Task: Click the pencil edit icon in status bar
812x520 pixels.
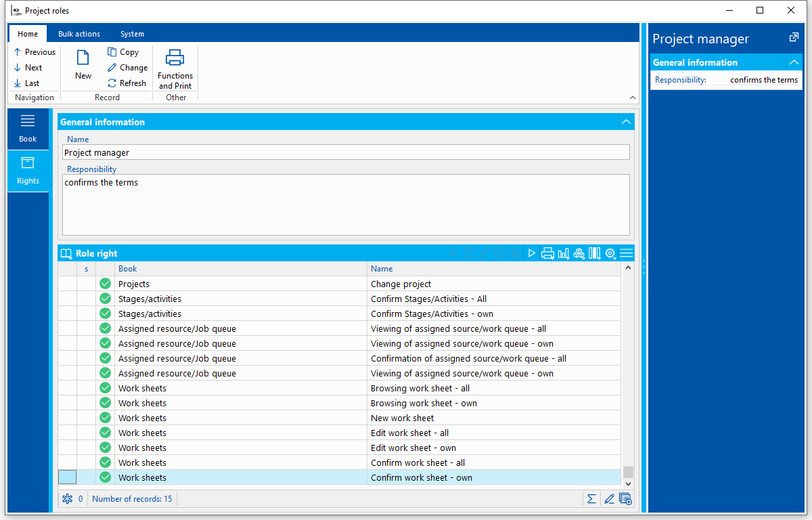Action: [609, 499]
